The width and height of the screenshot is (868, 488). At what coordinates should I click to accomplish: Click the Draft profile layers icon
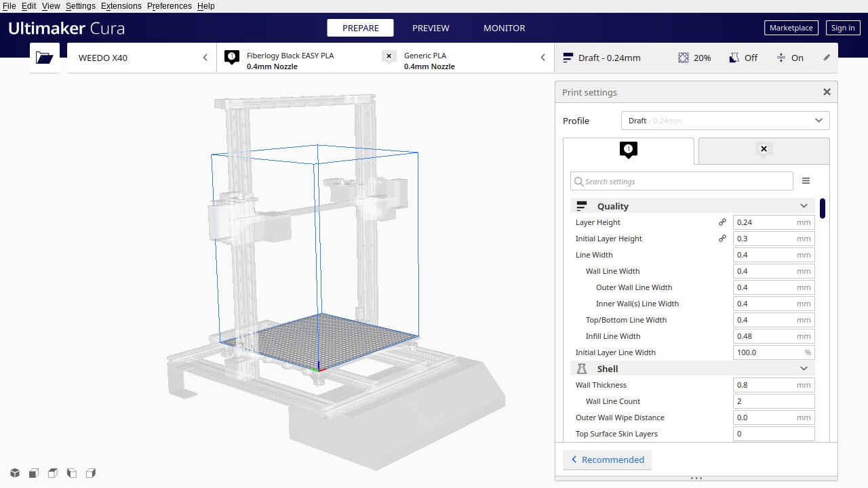point(568,58)
